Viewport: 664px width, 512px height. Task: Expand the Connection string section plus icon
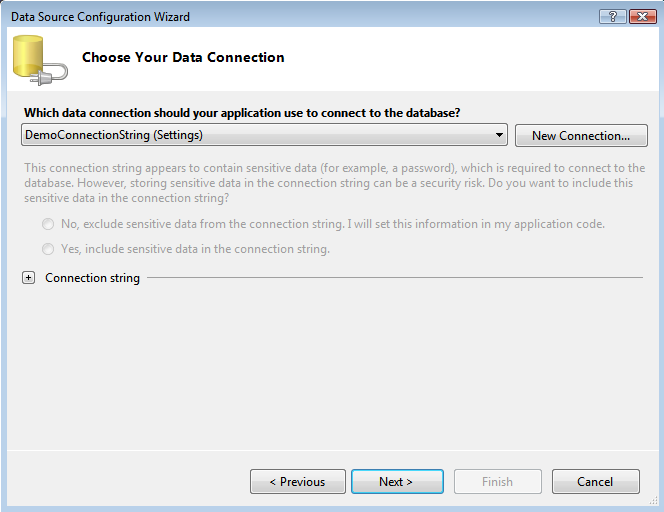coord(29,278)
